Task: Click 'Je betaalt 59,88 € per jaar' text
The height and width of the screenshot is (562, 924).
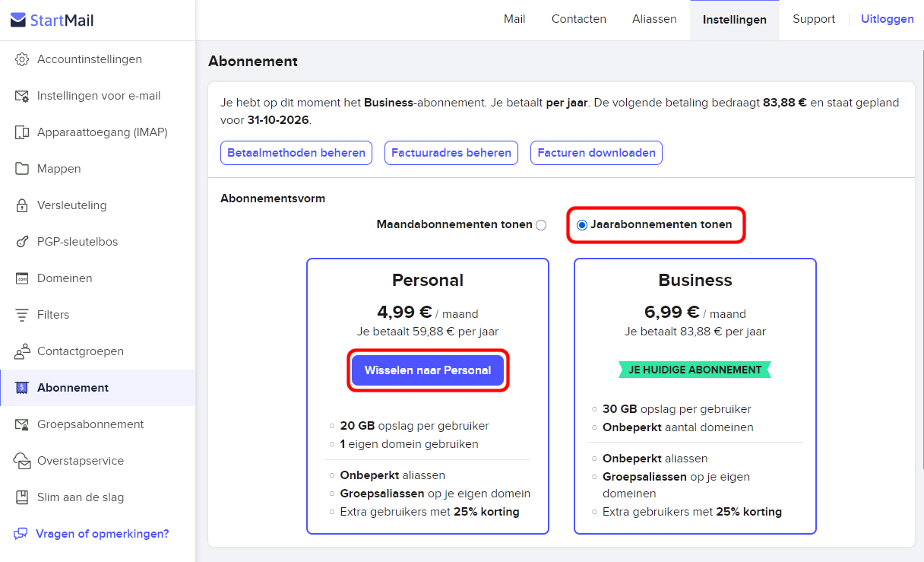Action: [428, 332]
